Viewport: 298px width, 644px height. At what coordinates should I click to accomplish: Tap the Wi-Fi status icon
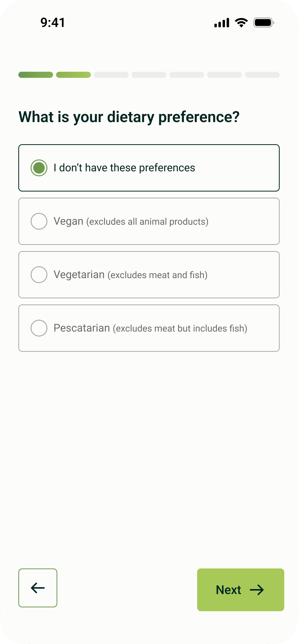(x=241, y=23)
